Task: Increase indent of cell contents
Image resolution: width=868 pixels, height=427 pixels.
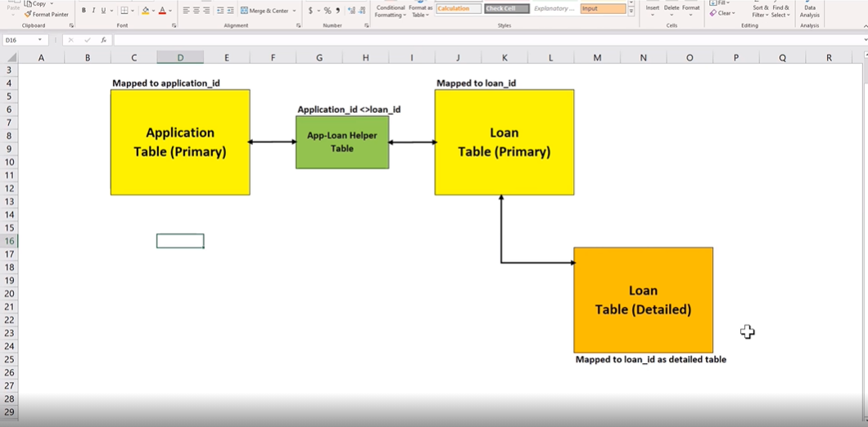Action: [231, 11]
